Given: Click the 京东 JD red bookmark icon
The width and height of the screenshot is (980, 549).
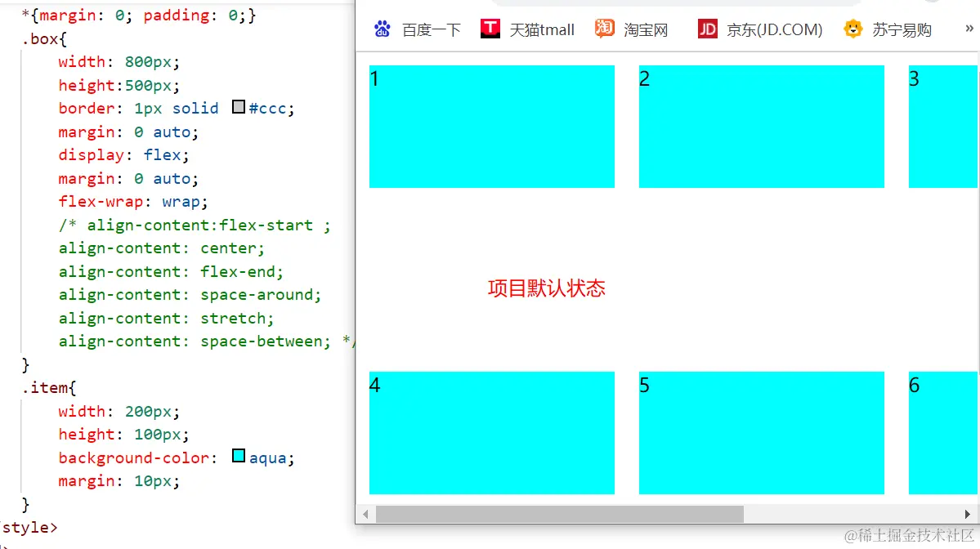Looking at the screenshot, I should (708, 29).
